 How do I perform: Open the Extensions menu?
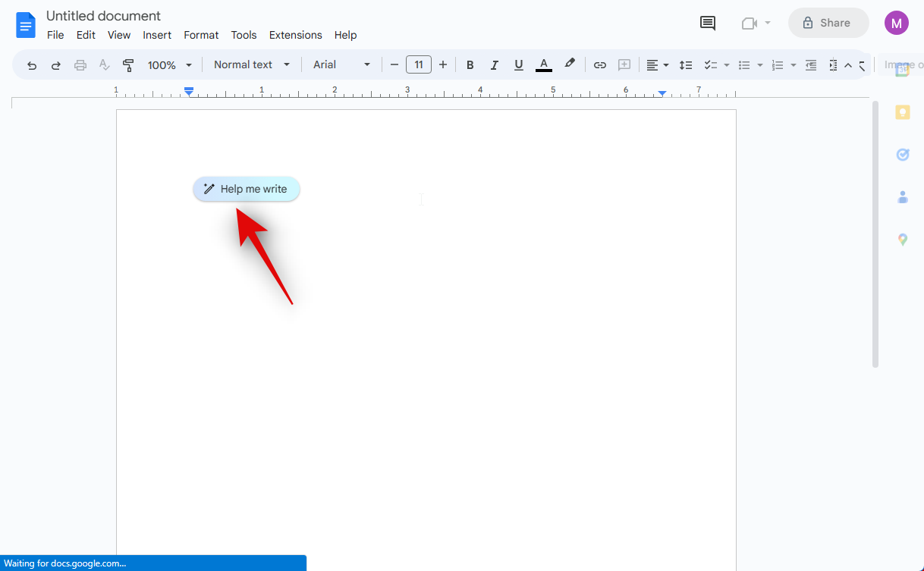(296, 35)
